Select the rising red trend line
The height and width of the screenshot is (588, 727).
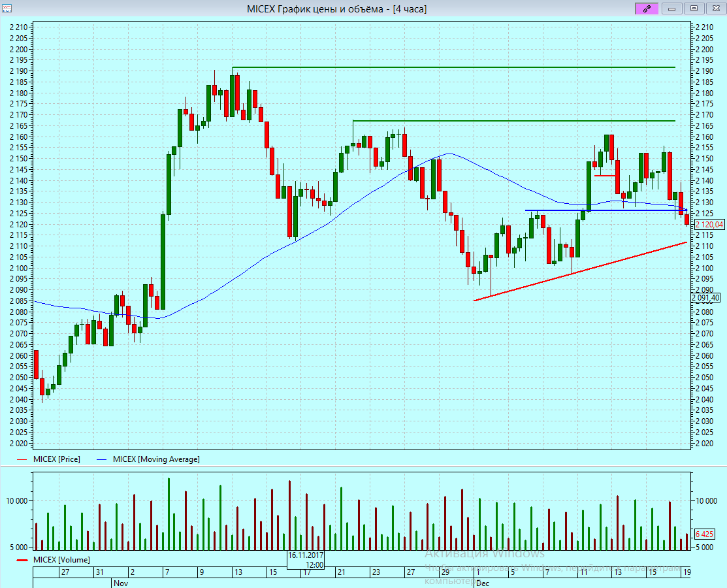580,271
